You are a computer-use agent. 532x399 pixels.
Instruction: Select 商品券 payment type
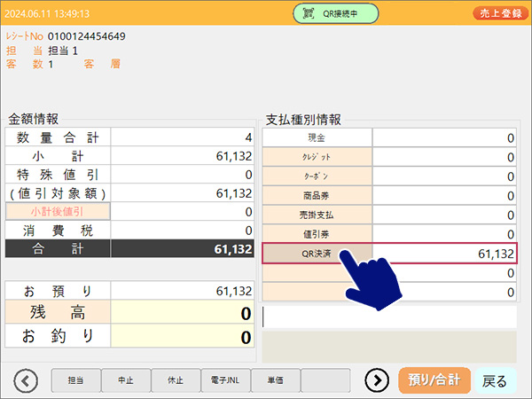click(317, 196)
